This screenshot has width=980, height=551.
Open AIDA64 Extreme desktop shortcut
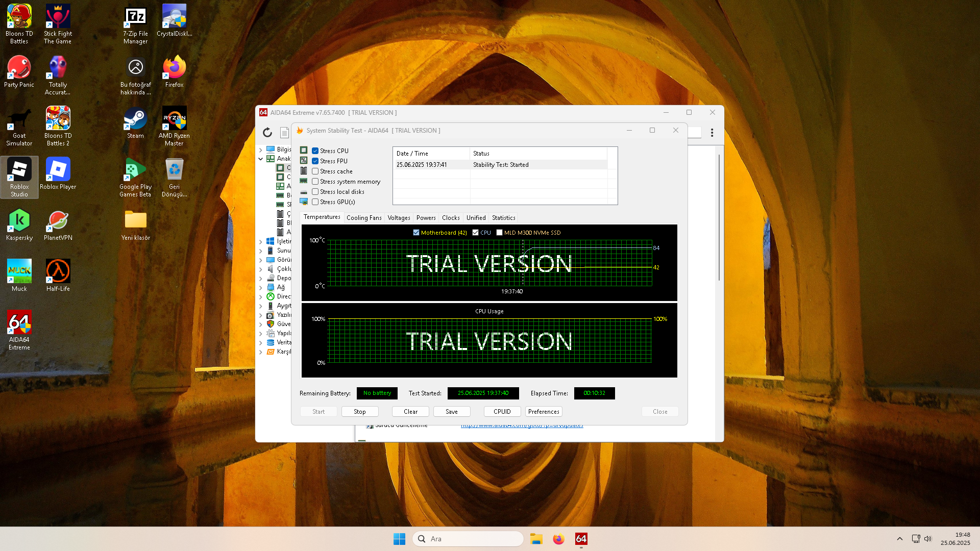click(x=19, y=330)
